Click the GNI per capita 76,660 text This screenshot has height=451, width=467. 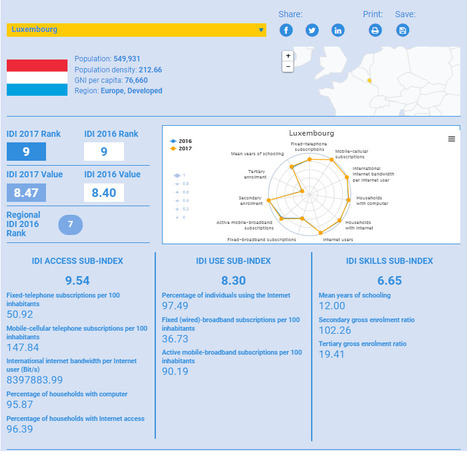[111, 80]
